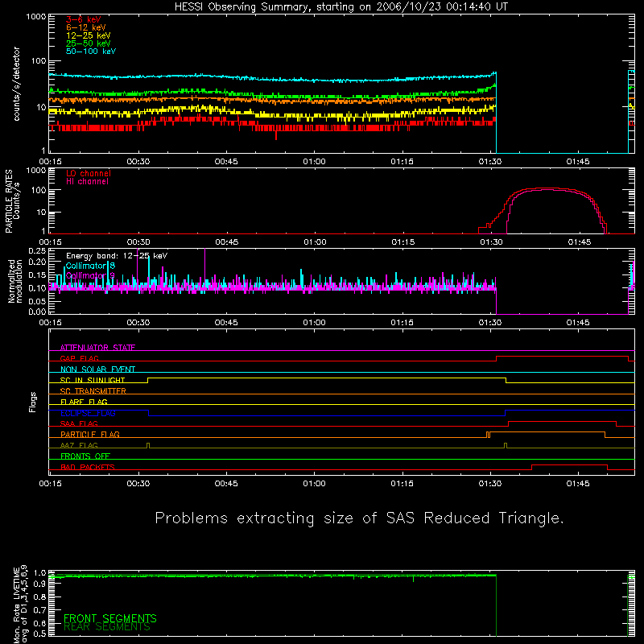The height and width of the screenshot is (644, 644).
Task: Click the 0.9 value on livetime y-axis
Action: pos(39,583)
